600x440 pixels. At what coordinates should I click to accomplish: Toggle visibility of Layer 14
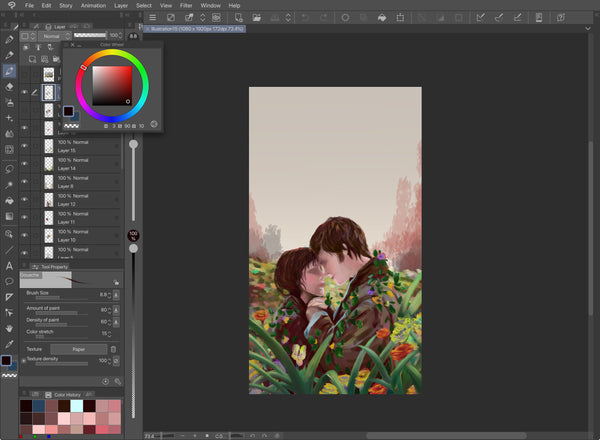pyautogui.click(x=24, y=164)
